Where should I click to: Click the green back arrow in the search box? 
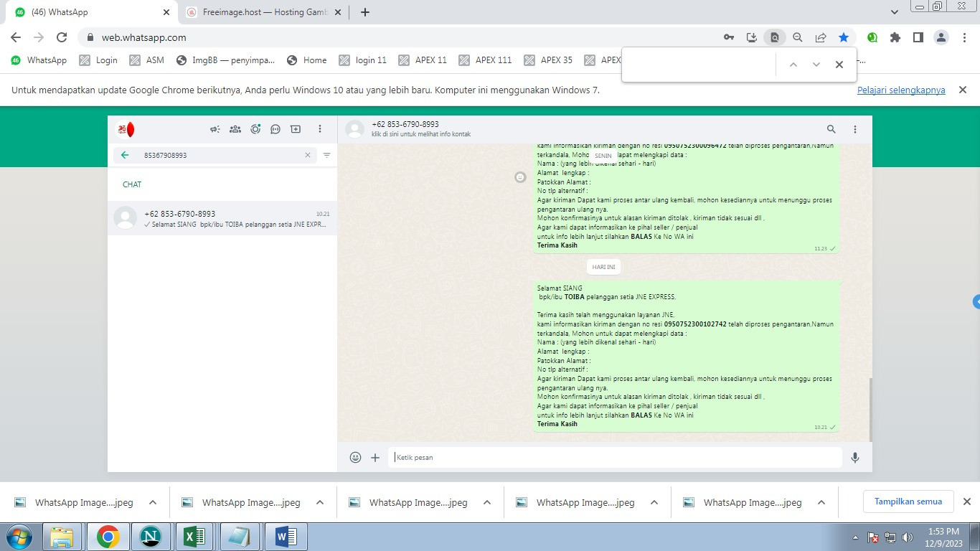(x=125, y=155)
